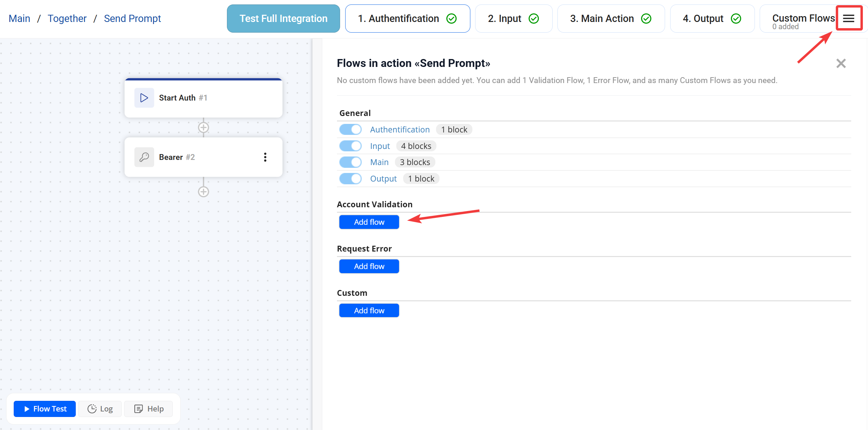Click the clock icon on the Log button
Viewport: 868px width, 430px height.
pos(92,409)
